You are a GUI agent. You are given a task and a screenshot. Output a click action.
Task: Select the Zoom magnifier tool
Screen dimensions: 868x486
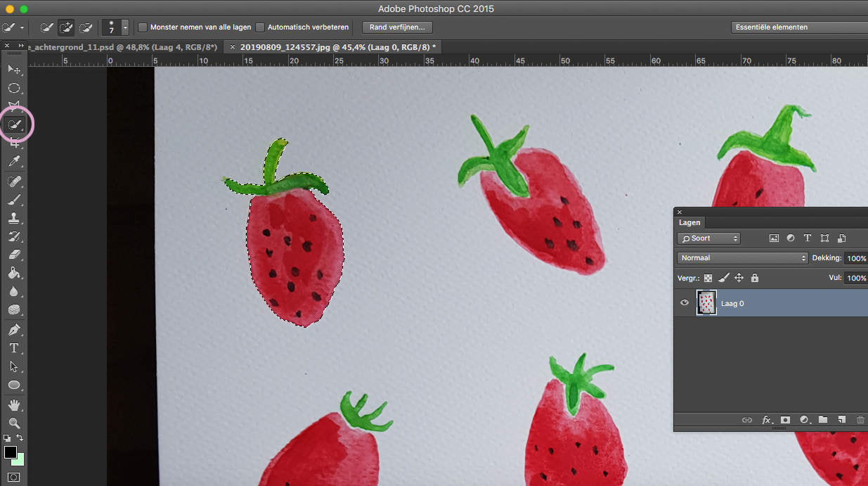click(14, 423)
